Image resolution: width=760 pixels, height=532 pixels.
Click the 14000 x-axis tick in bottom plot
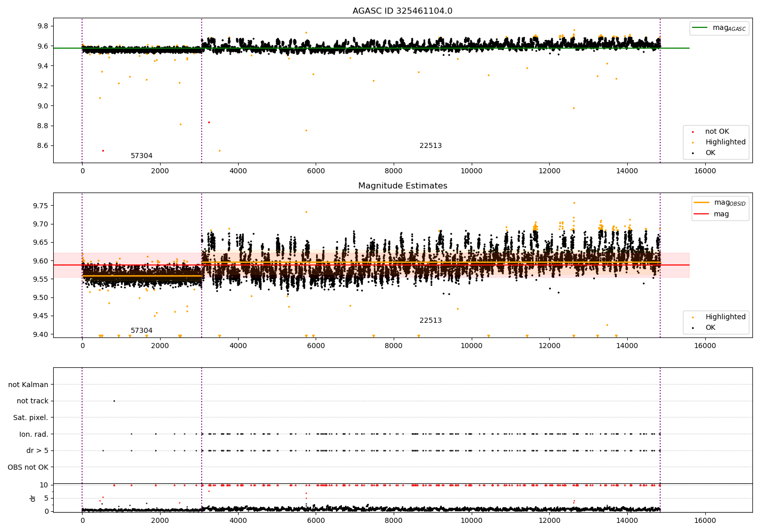[x=627, y=521]
